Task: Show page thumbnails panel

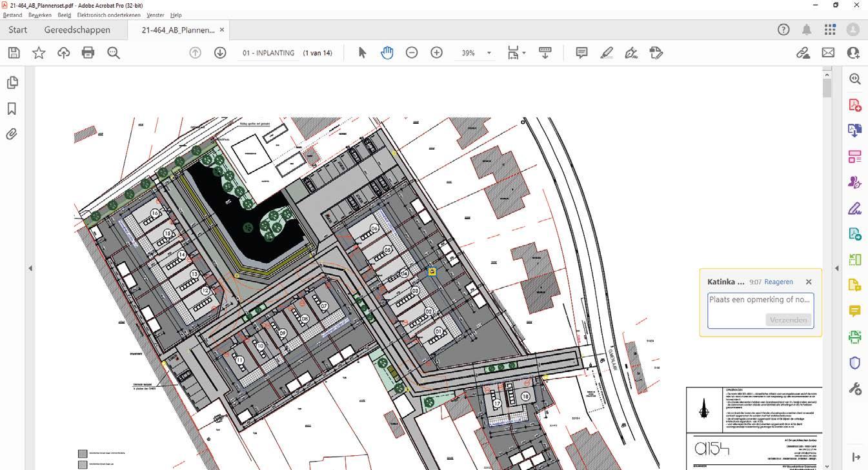Action: 12,83
